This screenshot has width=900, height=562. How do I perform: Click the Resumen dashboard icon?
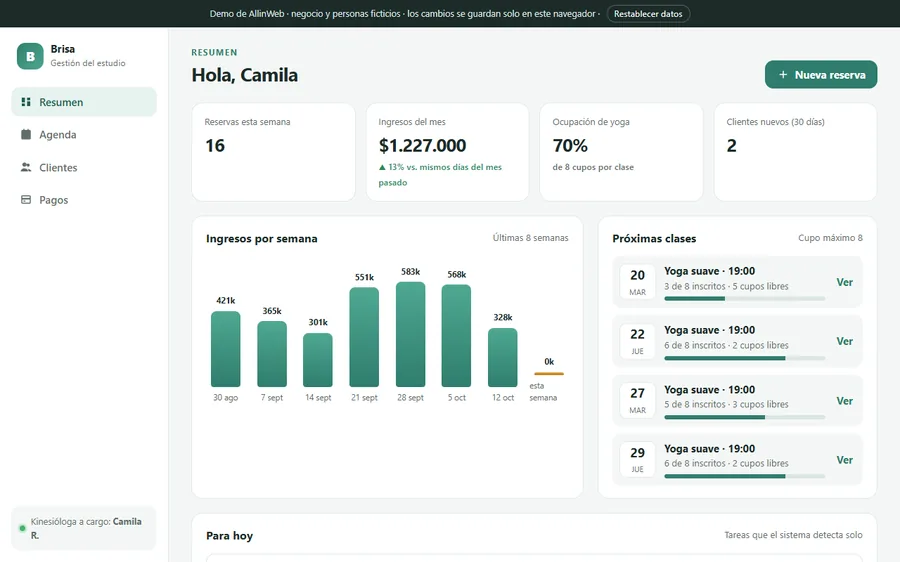26,102
